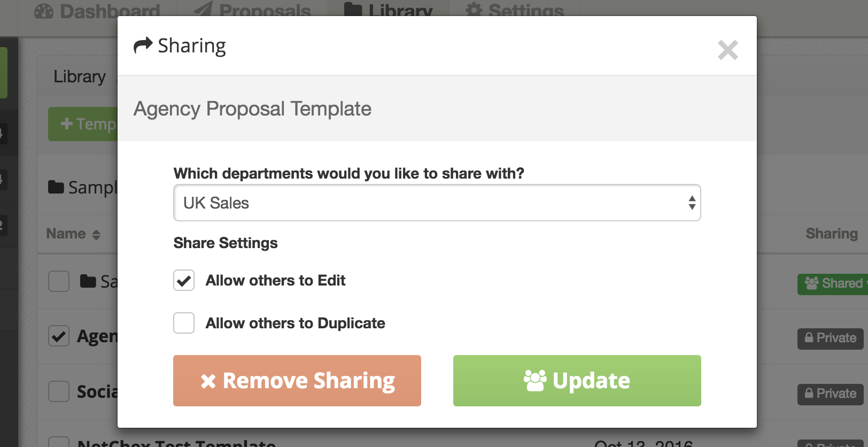The width and height of the screenshot is (868, 447).
Task: Click the people icon on the Update button
Action: 535,381
